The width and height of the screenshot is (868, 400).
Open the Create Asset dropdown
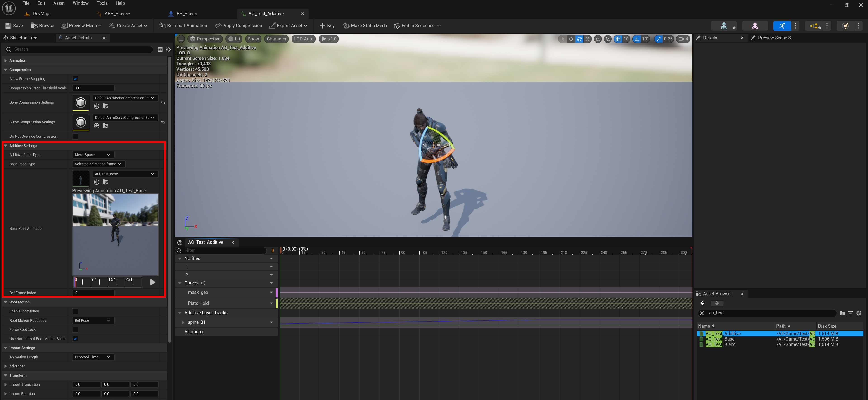tap(128, 26)
